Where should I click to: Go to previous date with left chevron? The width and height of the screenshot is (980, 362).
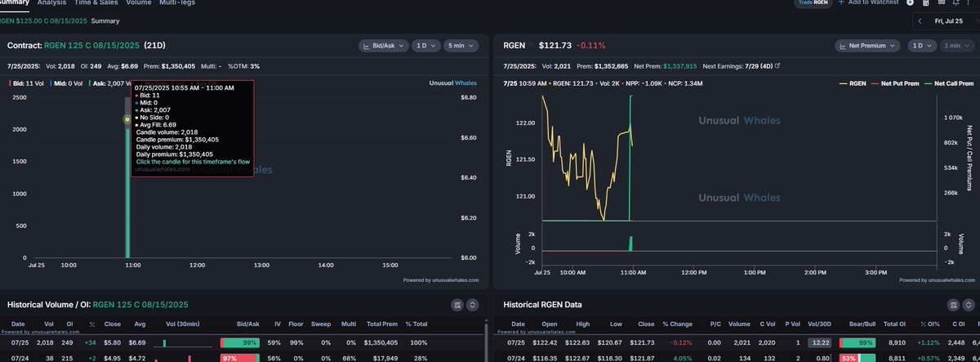point(920,20)
